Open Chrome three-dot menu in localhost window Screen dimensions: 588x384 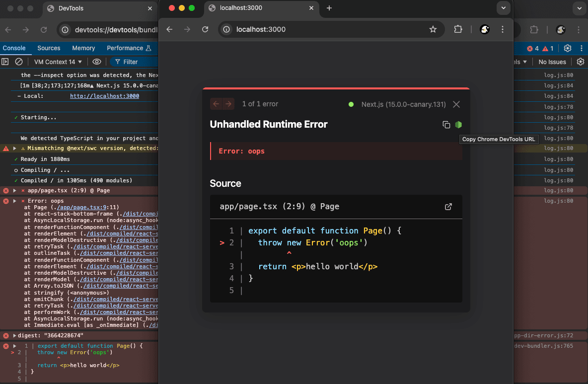coord(503,29)
